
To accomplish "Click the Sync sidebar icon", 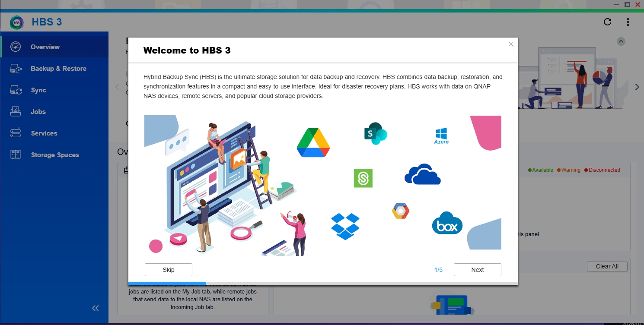I will pos(16,90).
